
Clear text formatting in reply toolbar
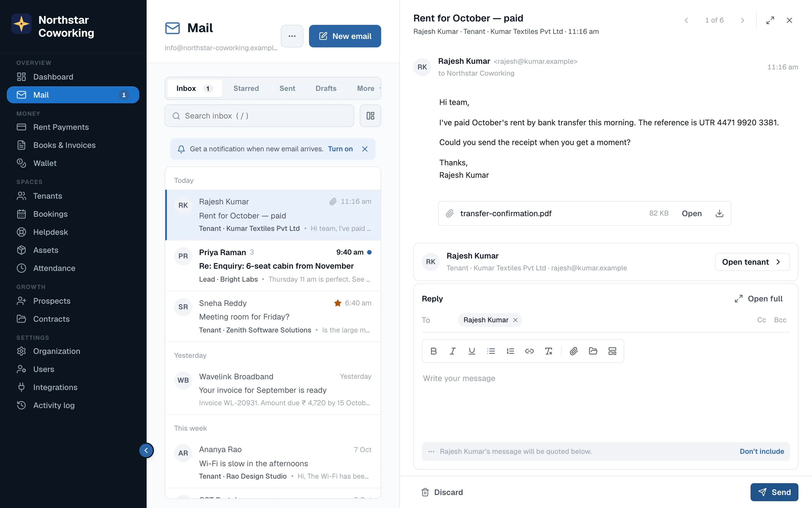tap(549, 351)
